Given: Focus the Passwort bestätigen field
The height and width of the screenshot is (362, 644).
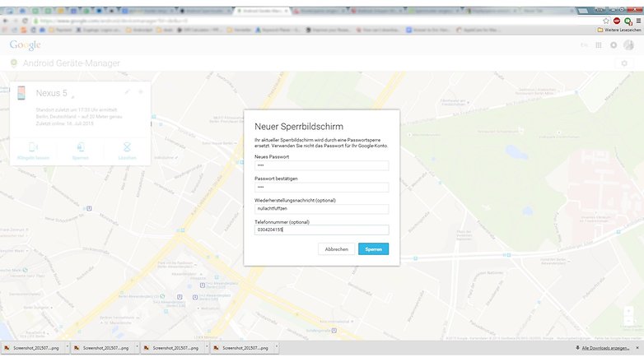Looking at the screenshot, I should coord(322,187).
